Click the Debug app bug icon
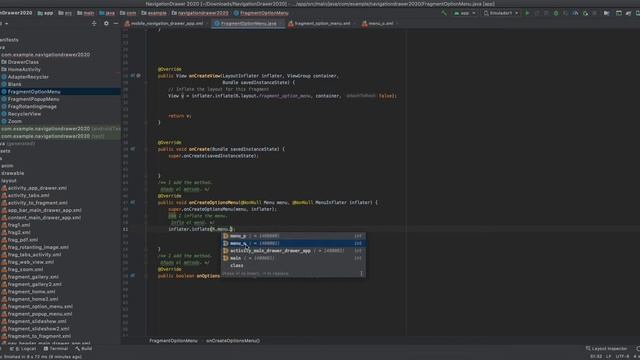 [556, 13]
